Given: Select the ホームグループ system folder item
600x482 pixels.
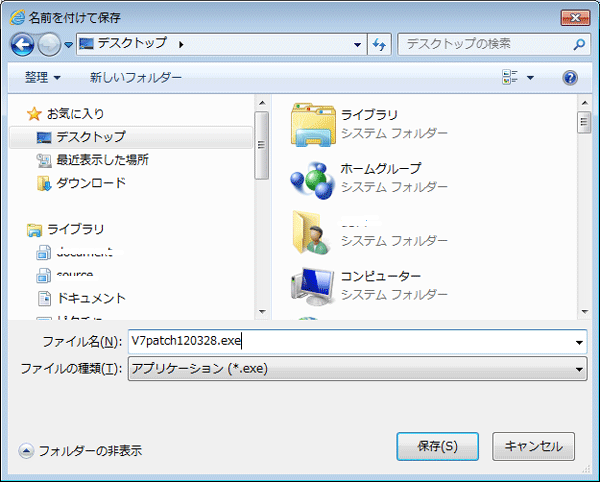Looking at the screenshot, I should 369,178.
